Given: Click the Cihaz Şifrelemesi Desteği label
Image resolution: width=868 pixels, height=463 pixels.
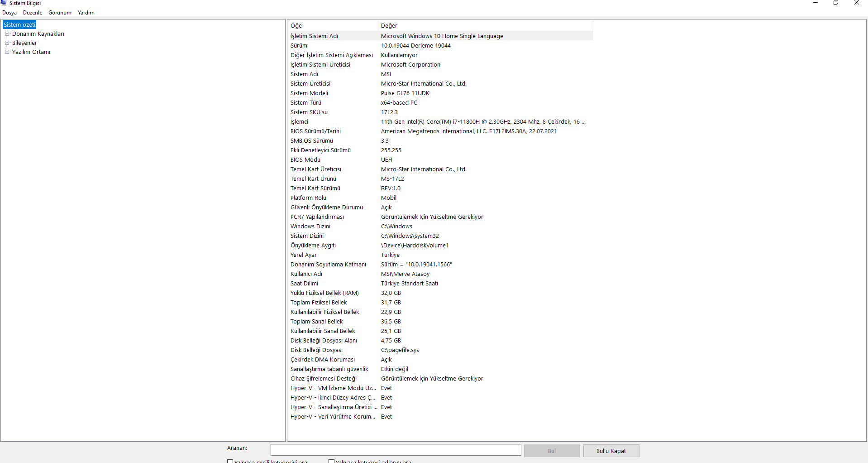Looking at the screenshot, I should [x=323, y=379].
